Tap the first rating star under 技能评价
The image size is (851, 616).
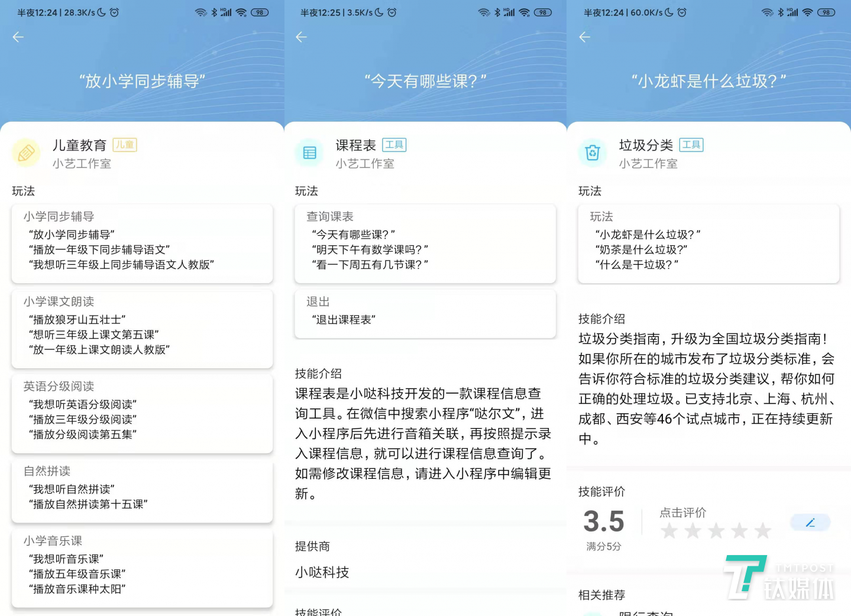669,530
